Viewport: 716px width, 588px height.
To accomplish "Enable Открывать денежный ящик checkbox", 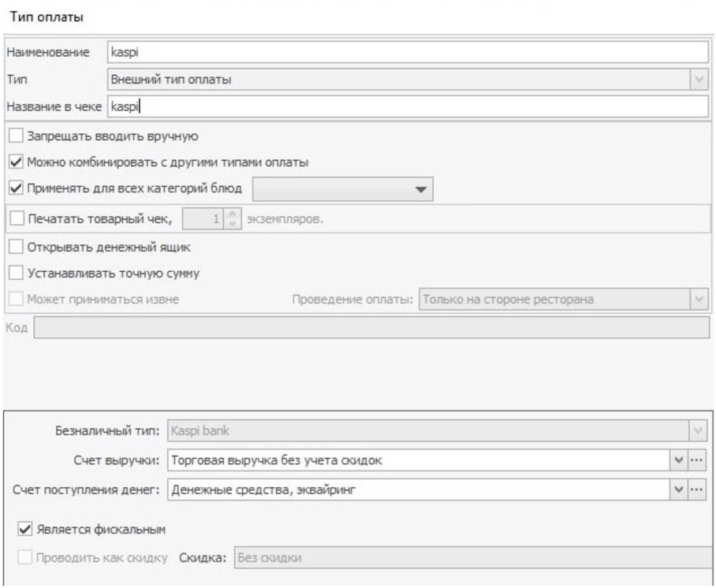I will tap(16, 247).
